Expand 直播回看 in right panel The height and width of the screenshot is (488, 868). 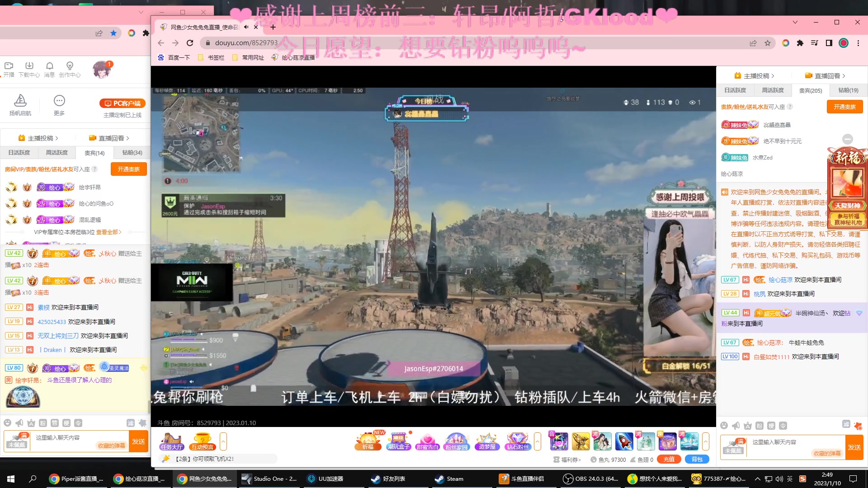tap(825, 76)
